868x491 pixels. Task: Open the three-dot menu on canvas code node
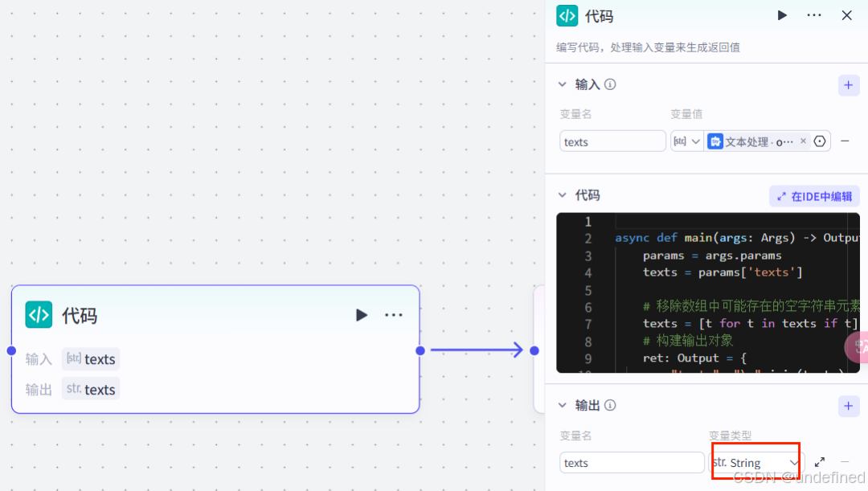click(394, 315)
